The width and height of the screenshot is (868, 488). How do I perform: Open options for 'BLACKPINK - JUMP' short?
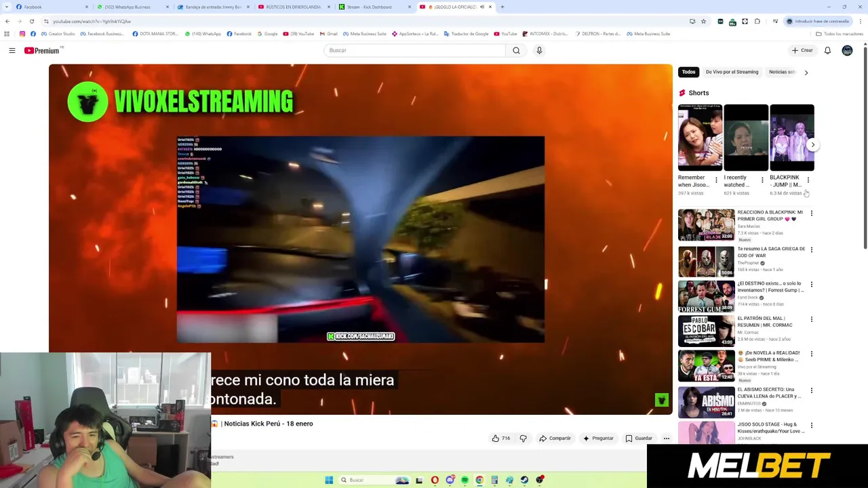tap(808, 180)
